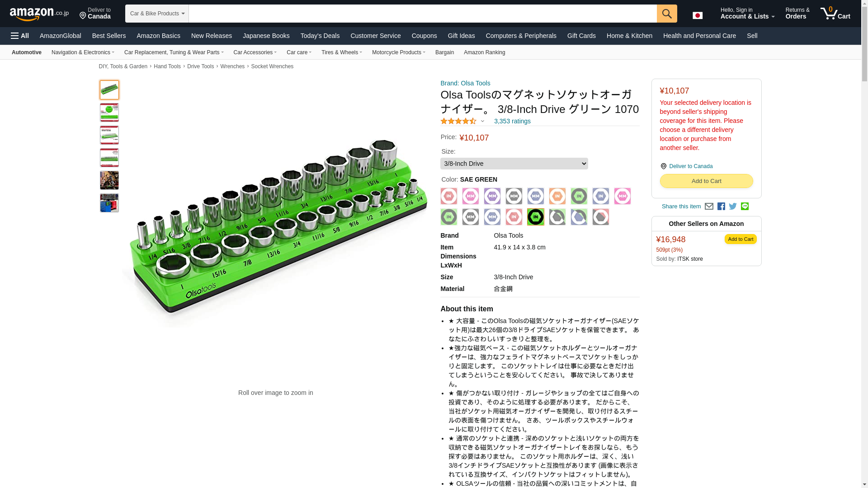Click the search magnifier button
Viewport: 868px width, 488px height.
coord(667,14)
